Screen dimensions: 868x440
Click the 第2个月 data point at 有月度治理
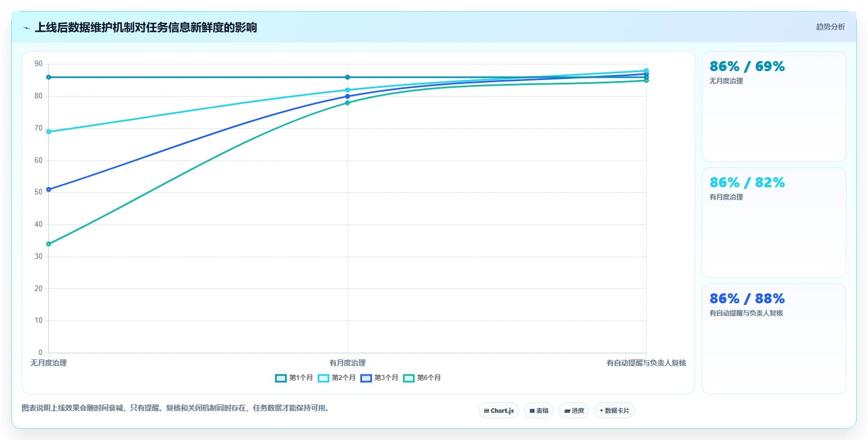(x=348, y=90)
